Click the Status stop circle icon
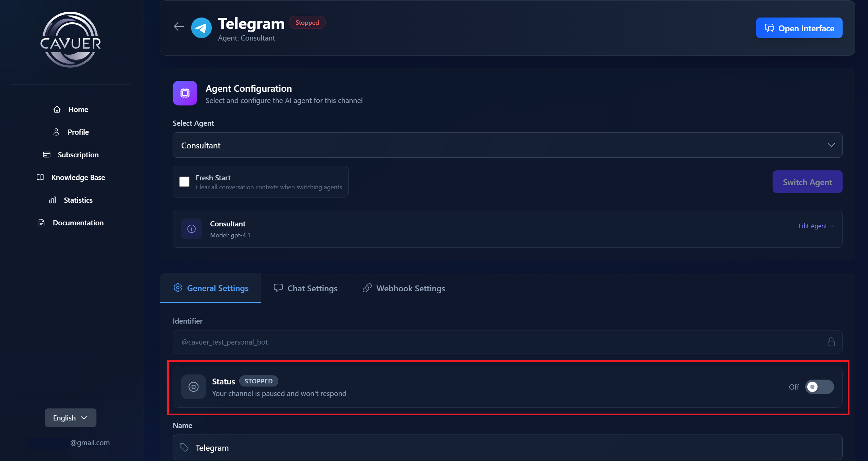Image resolution: width=868 pixels, height=461 pixels. point(194,387)
